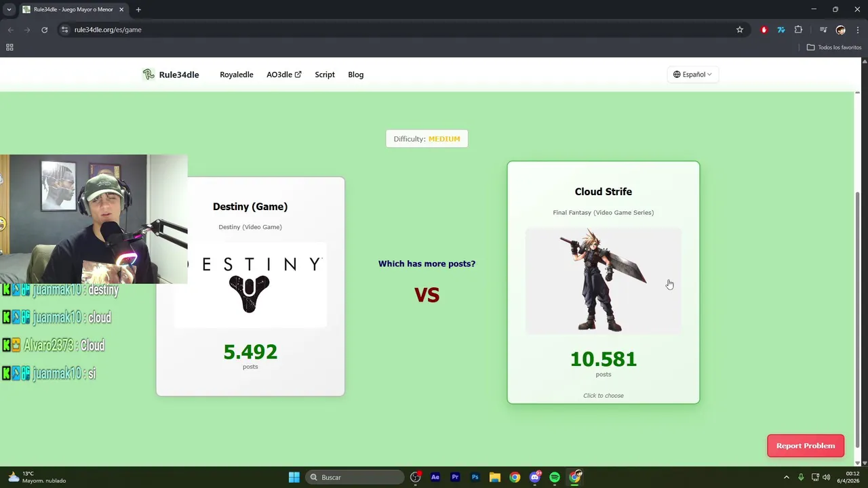Click the Cloud Strife character image

[x=604, y=281]
